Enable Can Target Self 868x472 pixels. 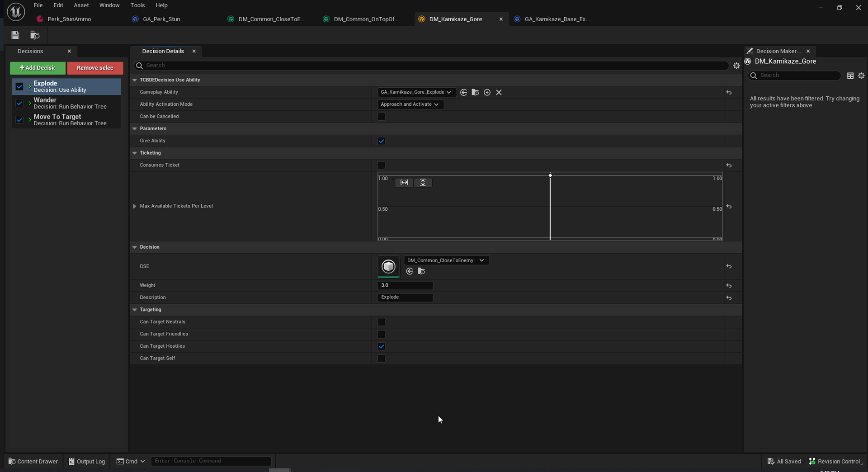(381, 359)
